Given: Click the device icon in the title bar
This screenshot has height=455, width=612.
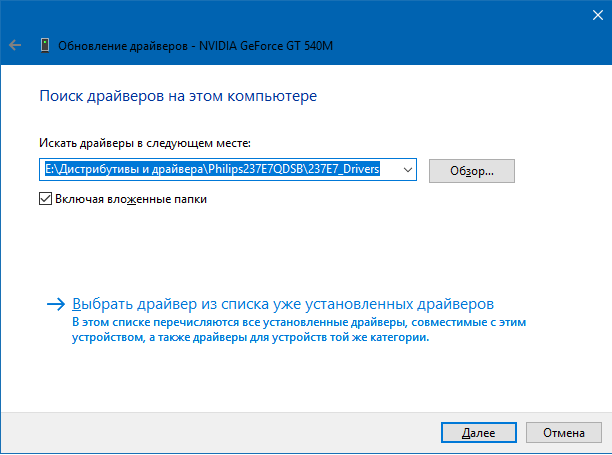Looking at the screenshot, I should point(45,45).
